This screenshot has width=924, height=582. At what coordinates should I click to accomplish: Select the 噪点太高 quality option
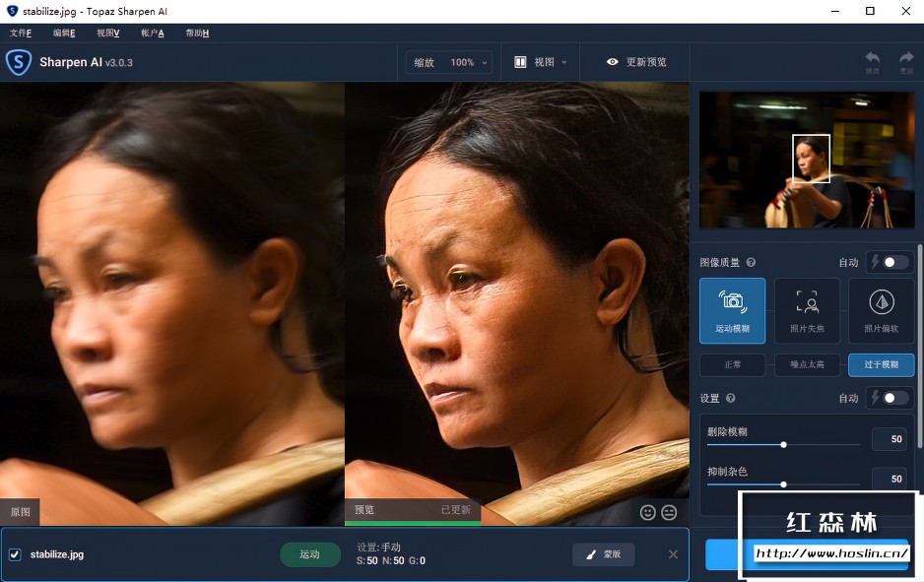pyautogui.click(x=807, y=364)
